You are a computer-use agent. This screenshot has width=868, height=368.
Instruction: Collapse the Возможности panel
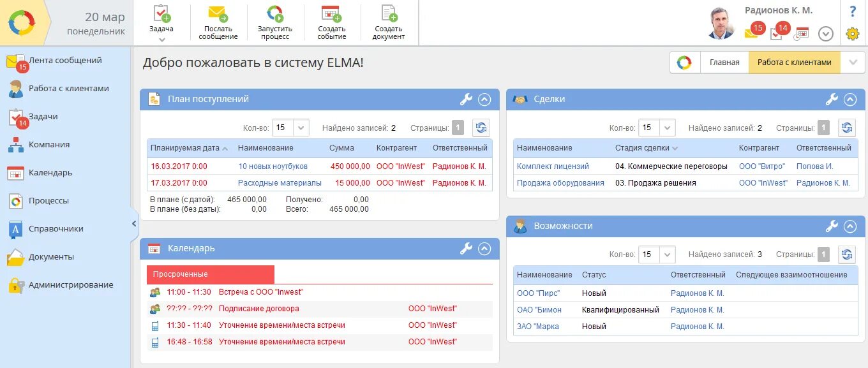tap(849, 226)
